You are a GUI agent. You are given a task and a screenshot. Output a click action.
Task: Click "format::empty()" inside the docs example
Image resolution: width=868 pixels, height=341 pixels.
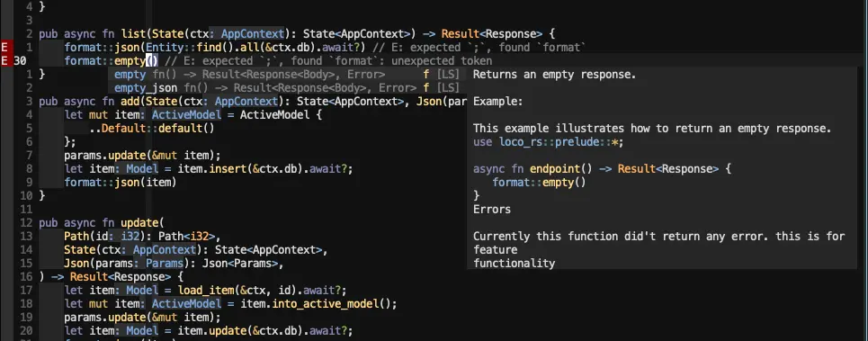(x=539, y=182)
